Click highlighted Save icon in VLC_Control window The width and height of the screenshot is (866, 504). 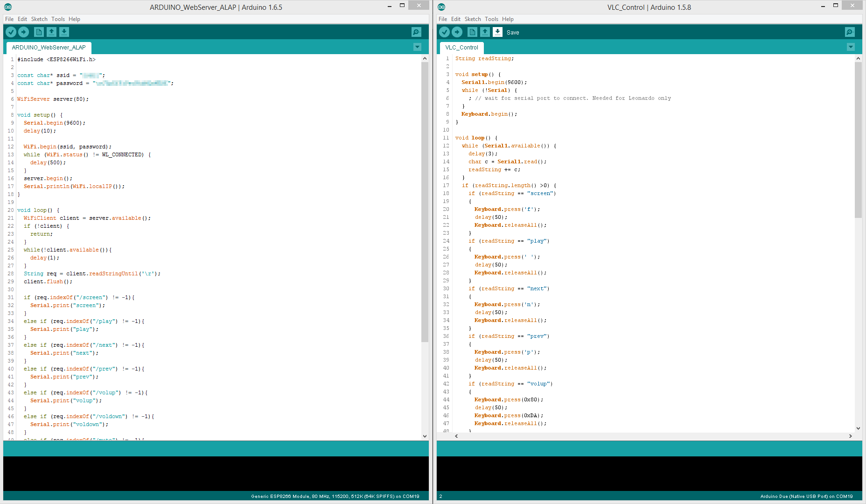click(x=497, y=32)
